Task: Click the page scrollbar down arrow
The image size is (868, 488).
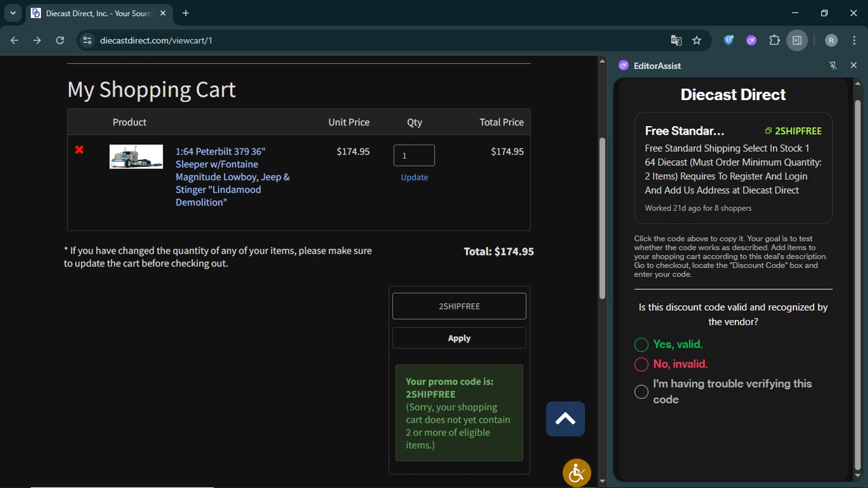Action: click(x=602, y=481)
